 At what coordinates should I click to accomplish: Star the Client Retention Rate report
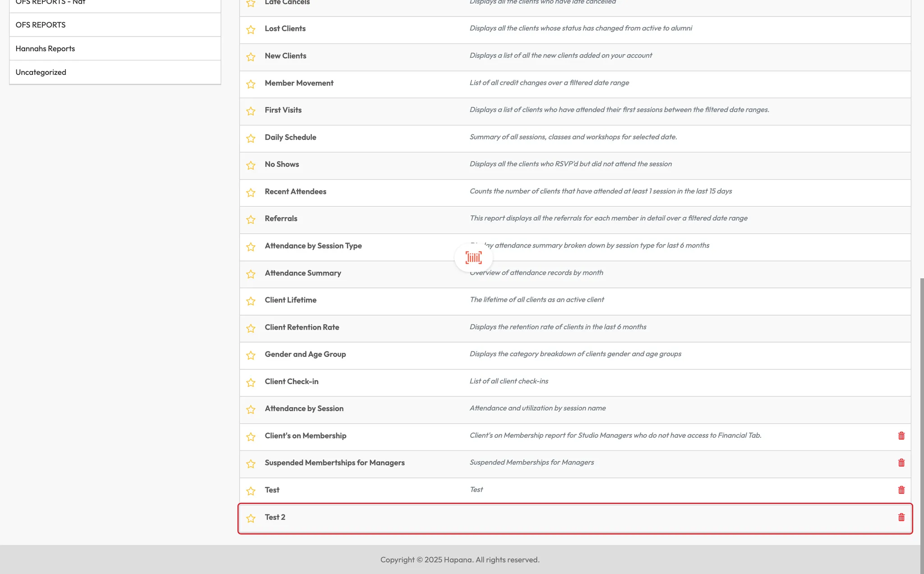coord(251,328)
